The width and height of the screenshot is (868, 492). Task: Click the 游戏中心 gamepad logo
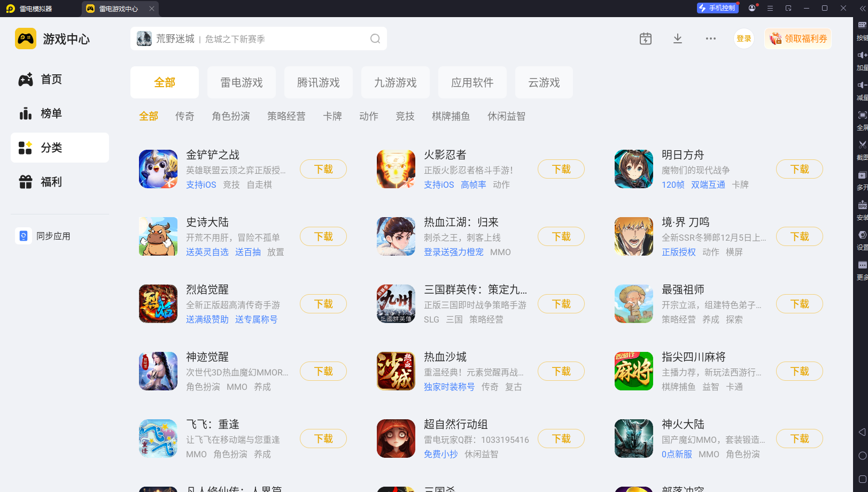coord(26,39)
